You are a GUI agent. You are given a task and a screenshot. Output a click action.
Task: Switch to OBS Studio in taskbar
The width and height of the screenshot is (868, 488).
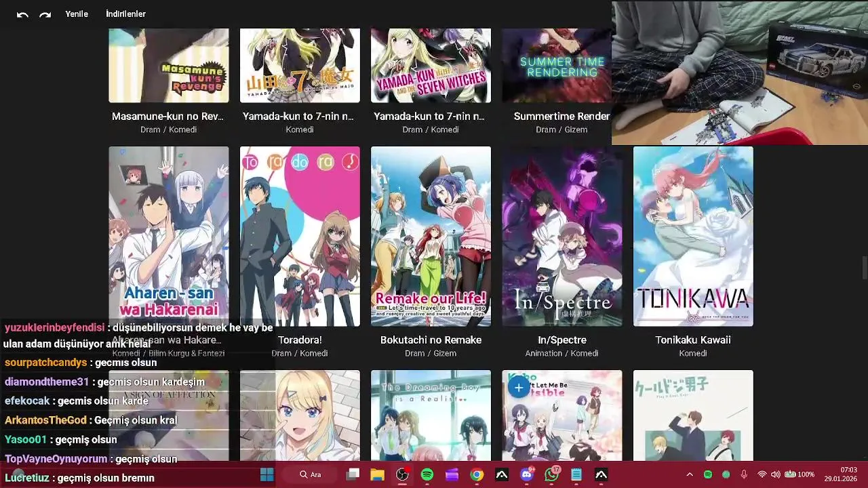click(x=402, y=474)
